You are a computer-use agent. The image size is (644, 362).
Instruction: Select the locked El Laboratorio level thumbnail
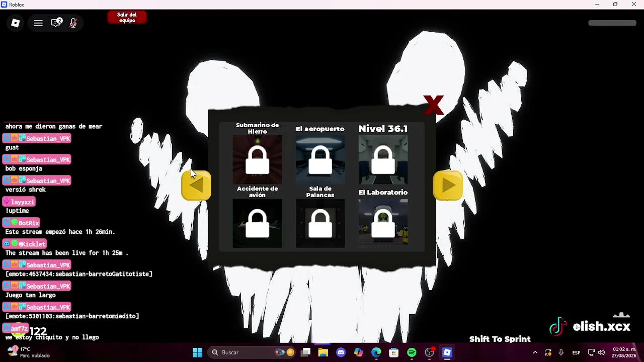[383, 223]
